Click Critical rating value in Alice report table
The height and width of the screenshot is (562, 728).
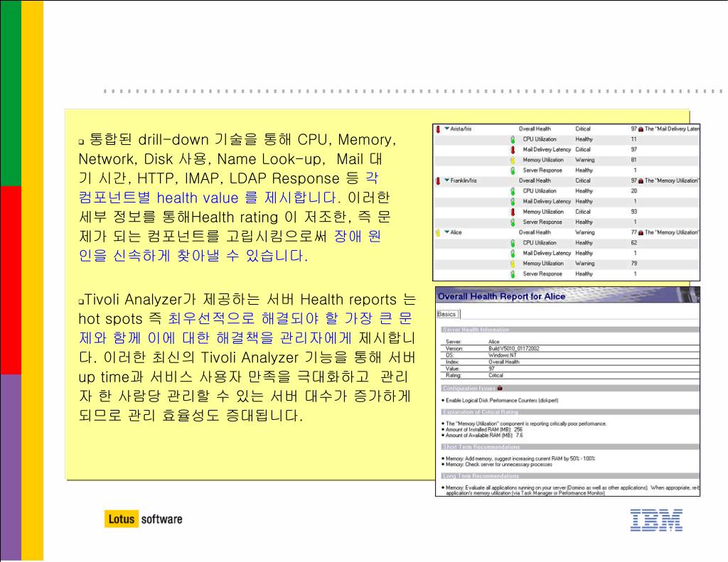[x=496, y=375]
